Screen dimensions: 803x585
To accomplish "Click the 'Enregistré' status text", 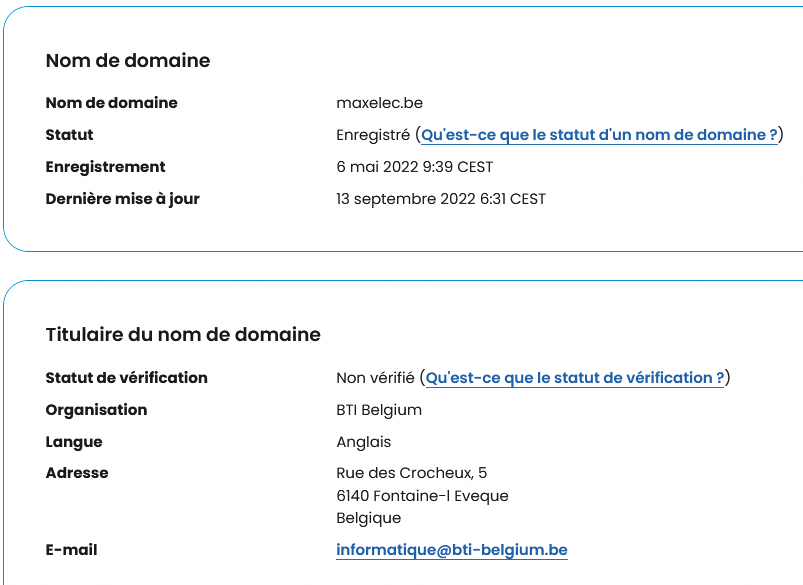I will 373,135.
